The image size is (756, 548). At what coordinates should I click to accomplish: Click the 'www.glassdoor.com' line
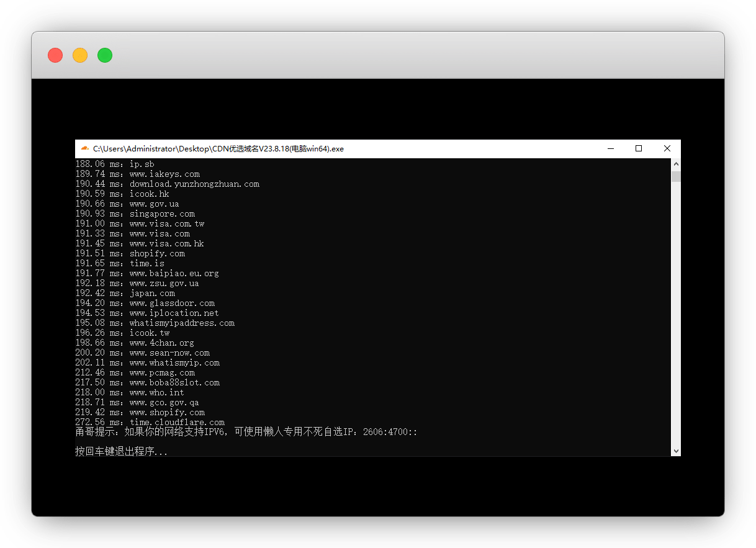pyautogui.click(x=145, y=303)
